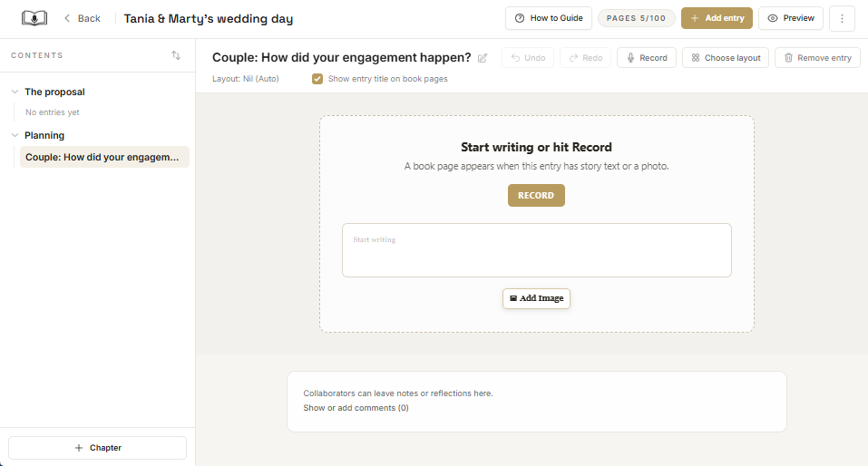The height and width of the screenshot is (466, 868).
Task: Click the pencil icon to edit entry title
Action: coord(483,58)
